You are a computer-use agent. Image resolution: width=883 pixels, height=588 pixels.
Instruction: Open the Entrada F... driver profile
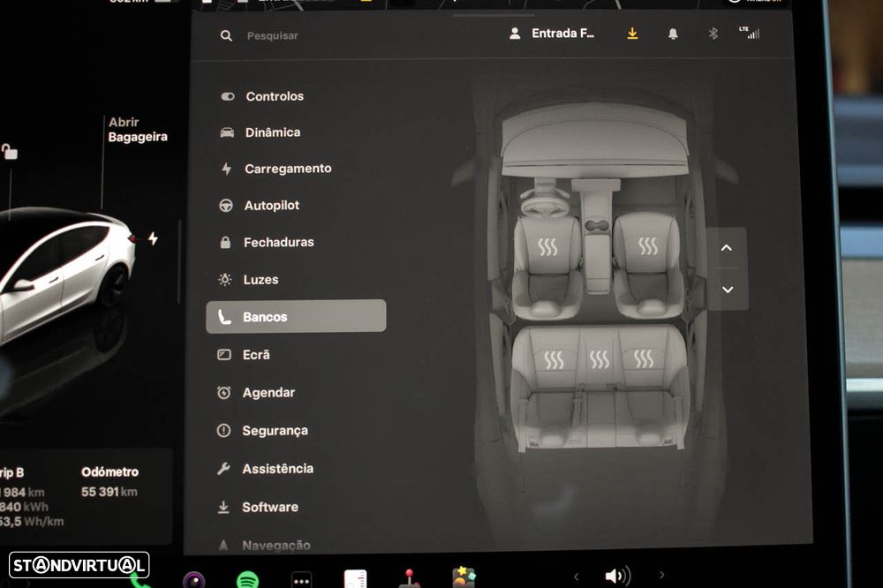pos(552,34)
